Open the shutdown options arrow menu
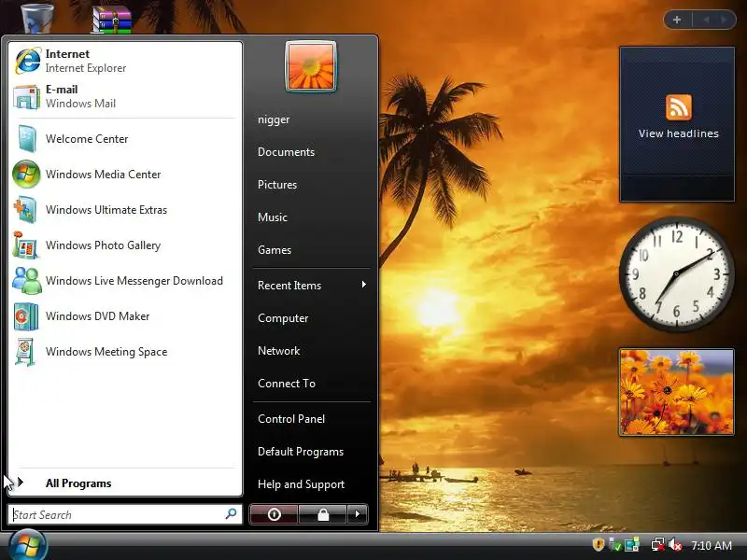Viewport: 747px width, 560px height. click(358, 514)
